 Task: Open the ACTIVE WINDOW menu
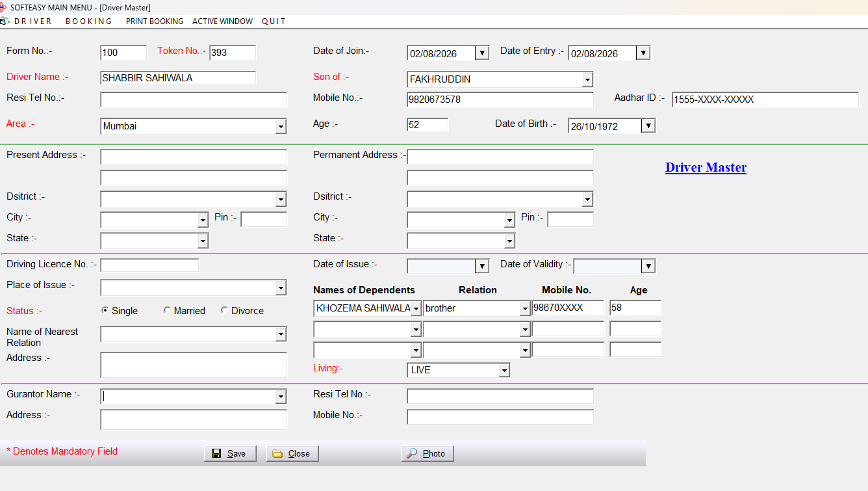222,21
